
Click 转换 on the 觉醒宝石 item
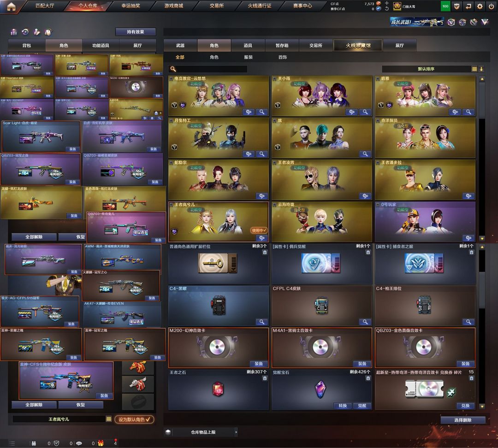[x=343, y=406]
